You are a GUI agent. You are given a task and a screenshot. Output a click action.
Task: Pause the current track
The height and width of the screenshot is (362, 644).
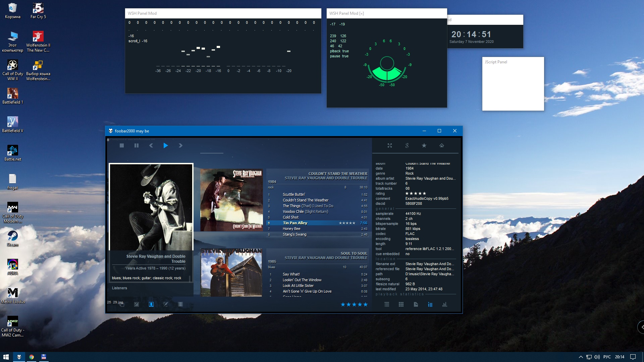point(137,145)
